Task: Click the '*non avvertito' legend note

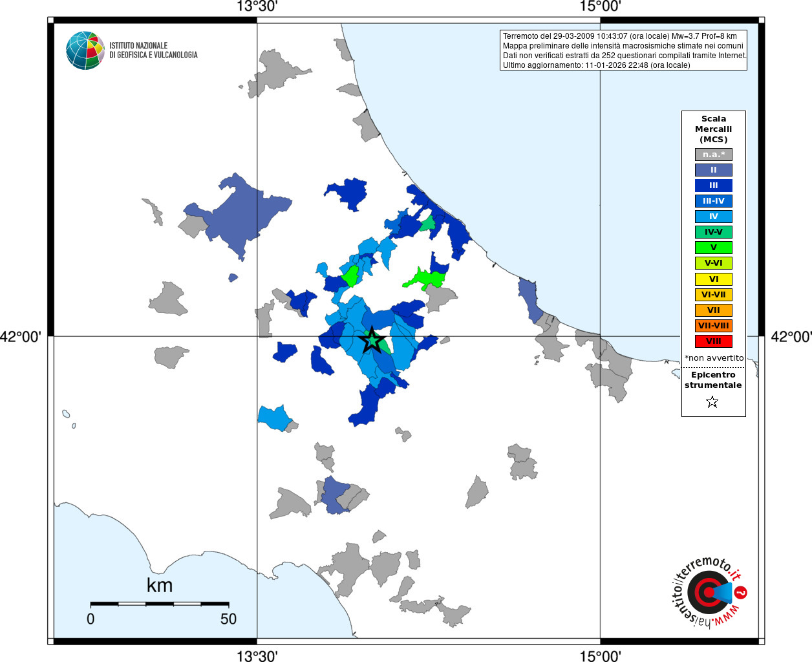Action: (714, 358)
